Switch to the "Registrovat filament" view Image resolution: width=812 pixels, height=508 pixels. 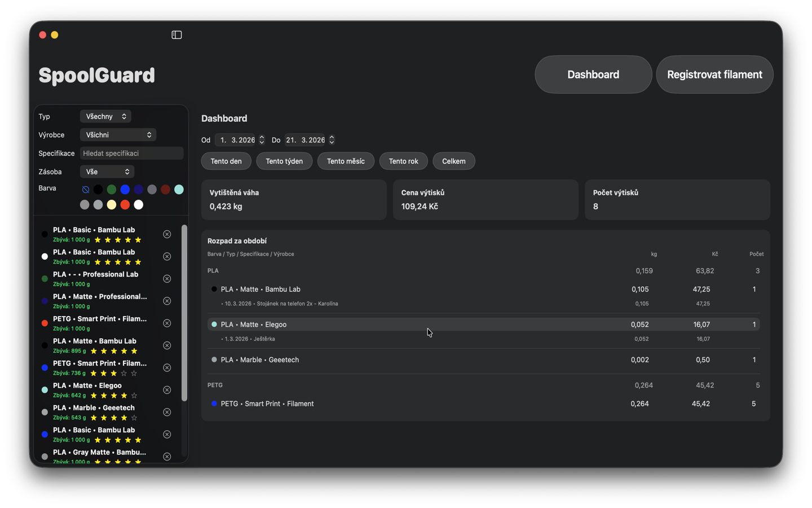pos(714,74)
